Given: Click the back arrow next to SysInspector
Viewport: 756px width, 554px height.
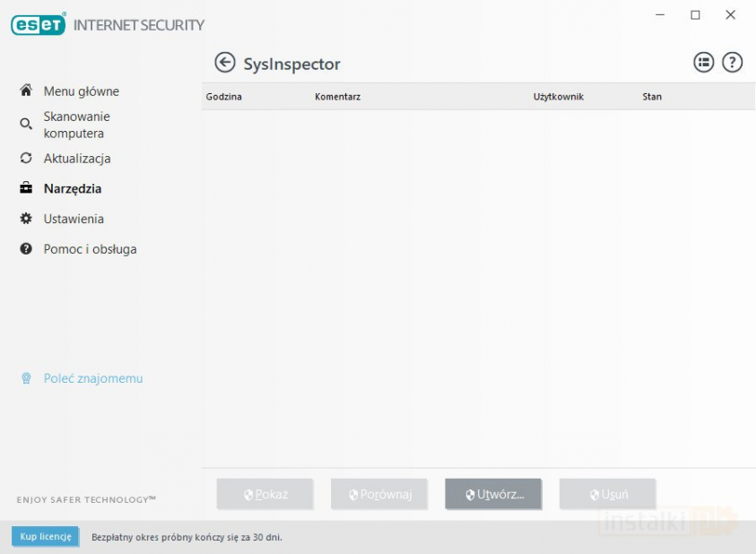Looking at the screenshot, I should coord(224,63).
